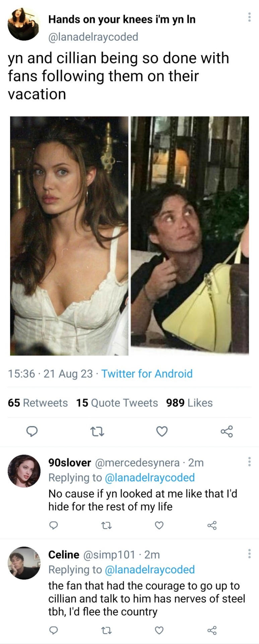The image size is (259, 644).
Task: Retweet Celine's reply
Action: click(107, 631)
